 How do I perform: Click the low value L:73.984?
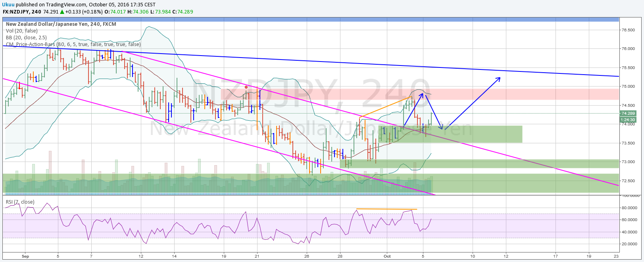161,12
